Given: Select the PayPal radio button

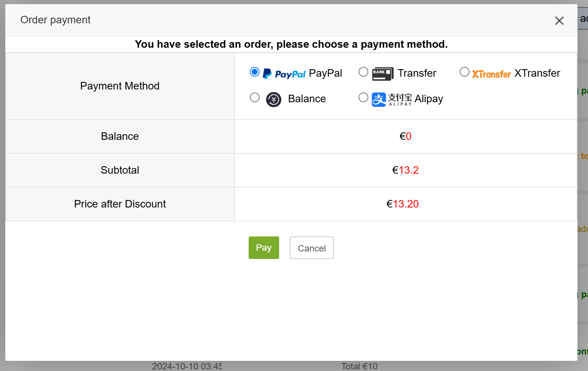Looking at the screenshot, I should [x=255, y=72].
